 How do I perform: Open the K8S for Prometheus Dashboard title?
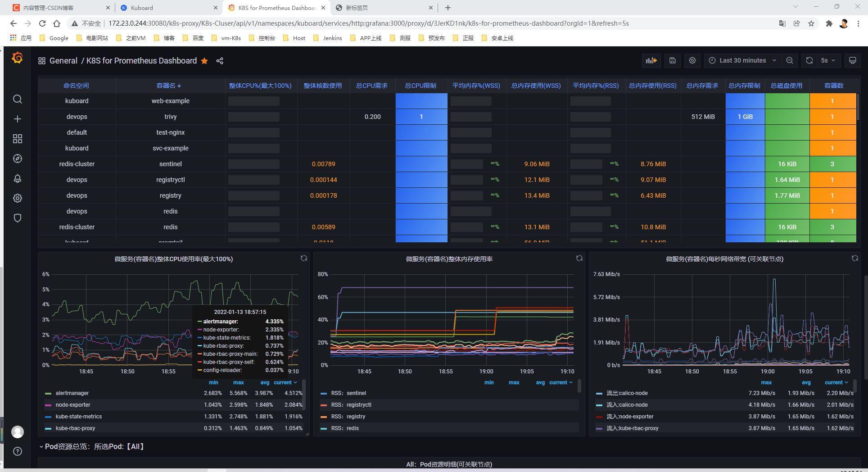141,61
